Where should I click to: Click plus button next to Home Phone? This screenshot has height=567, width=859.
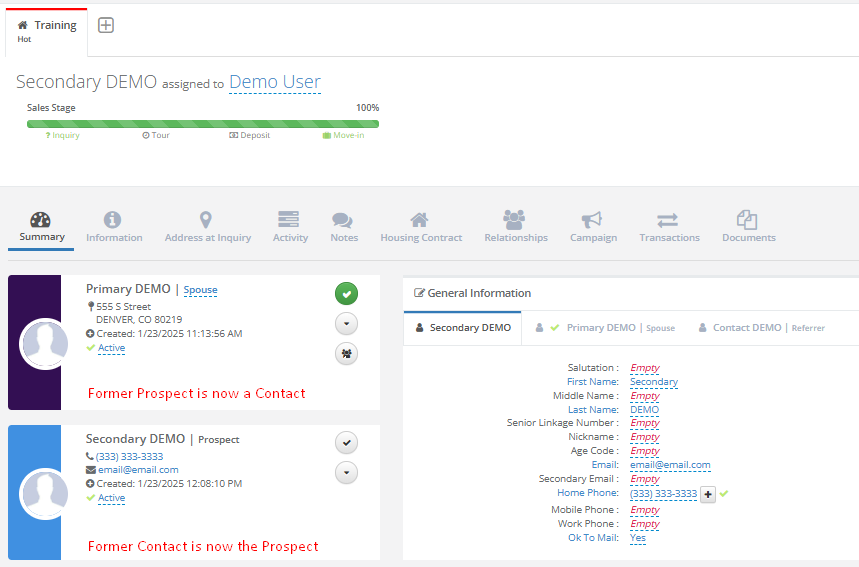pos(708,494)
